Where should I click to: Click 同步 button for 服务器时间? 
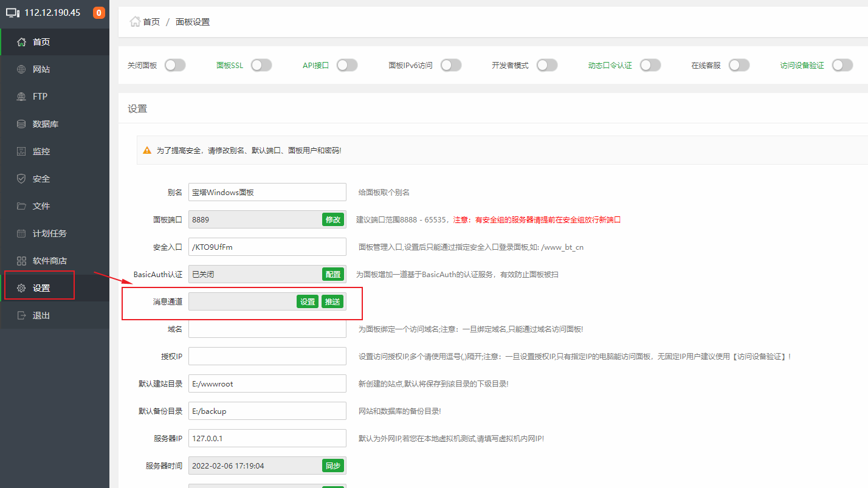coord(333,466)
